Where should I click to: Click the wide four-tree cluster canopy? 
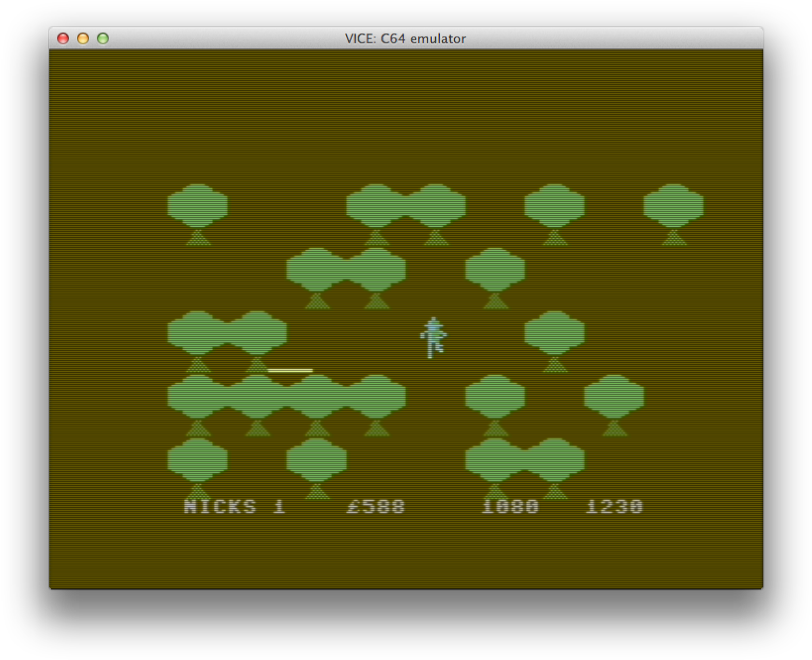pos(286,396)
